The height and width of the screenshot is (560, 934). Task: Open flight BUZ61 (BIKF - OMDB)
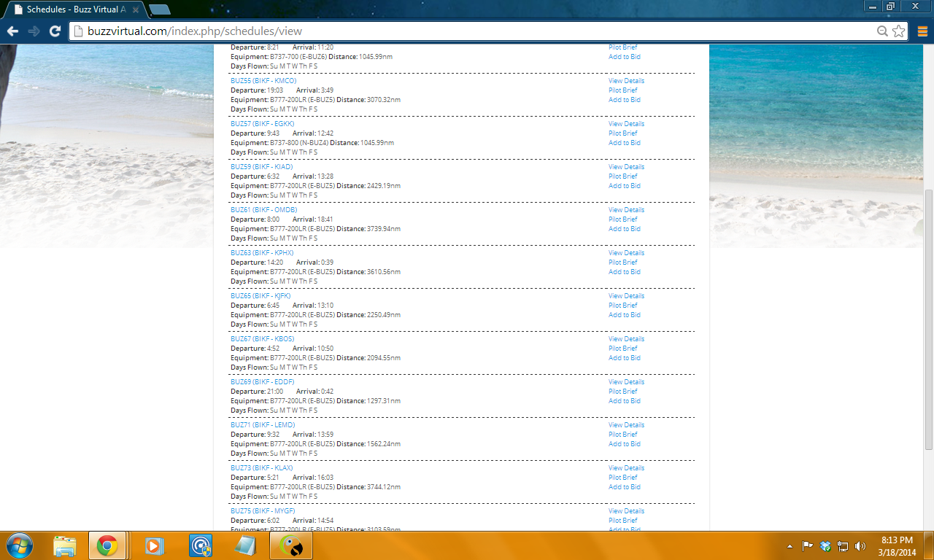(264, 210)
